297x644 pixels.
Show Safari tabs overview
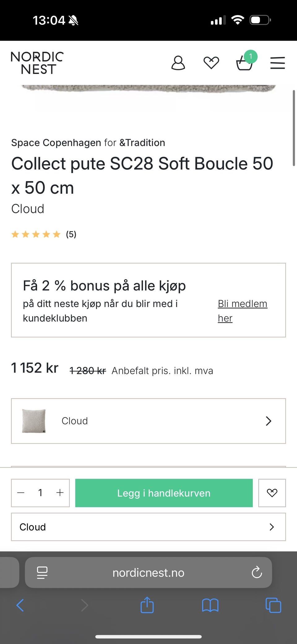click(x=273, y=605)
